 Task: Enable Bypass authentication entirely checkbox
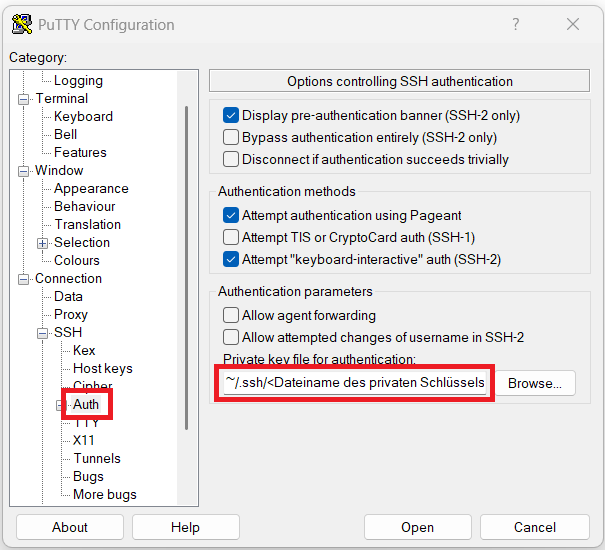(231, 138)
